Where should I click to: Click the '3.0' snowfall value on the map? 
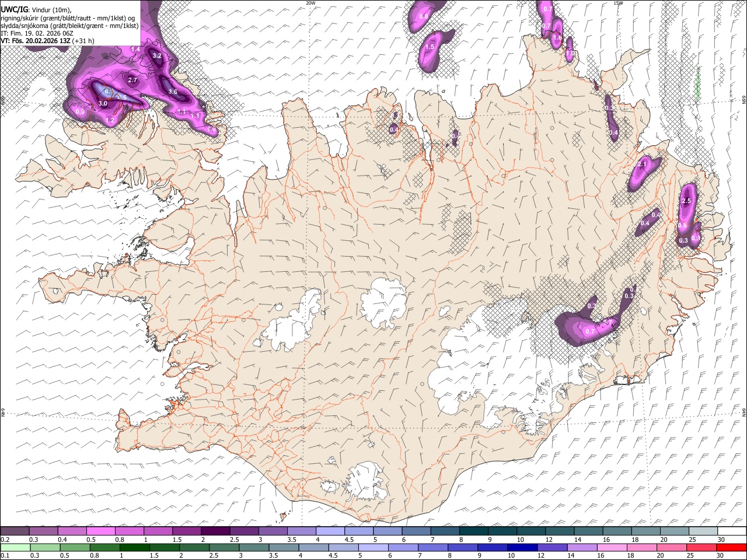(103, 103)
